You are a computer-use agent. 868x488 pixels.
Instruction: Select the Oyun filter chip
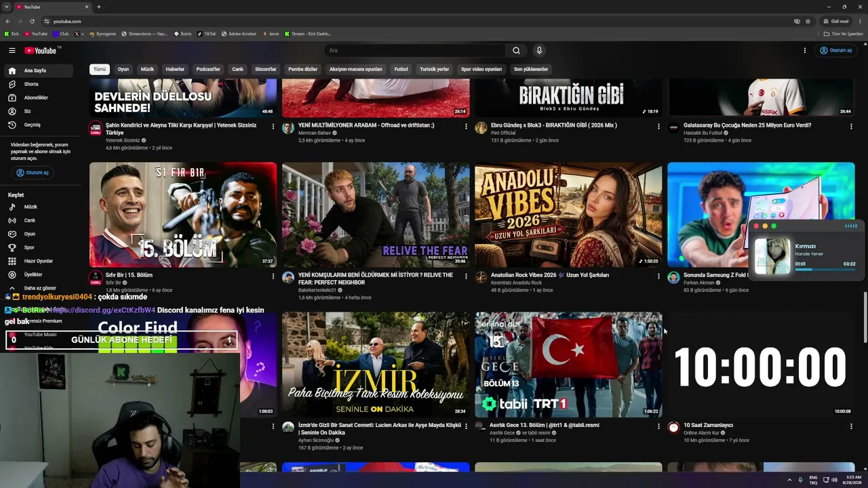click(123, 69)
